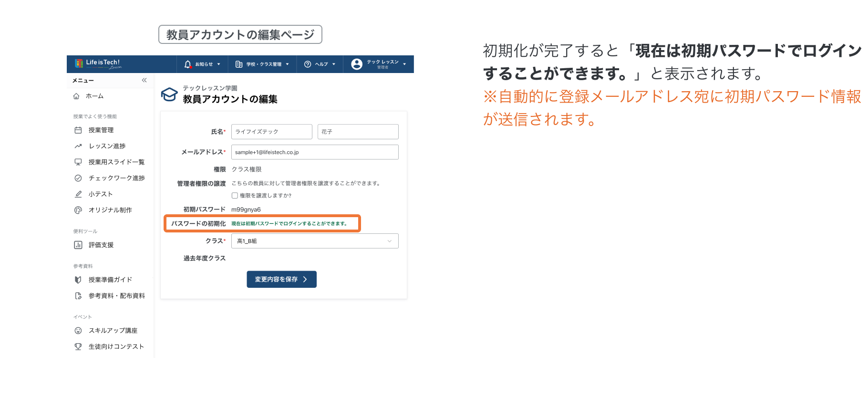
Task: Go to チェックワーク進捗 in sidebar
Action: pyautogui.click(x=116, y=178)
